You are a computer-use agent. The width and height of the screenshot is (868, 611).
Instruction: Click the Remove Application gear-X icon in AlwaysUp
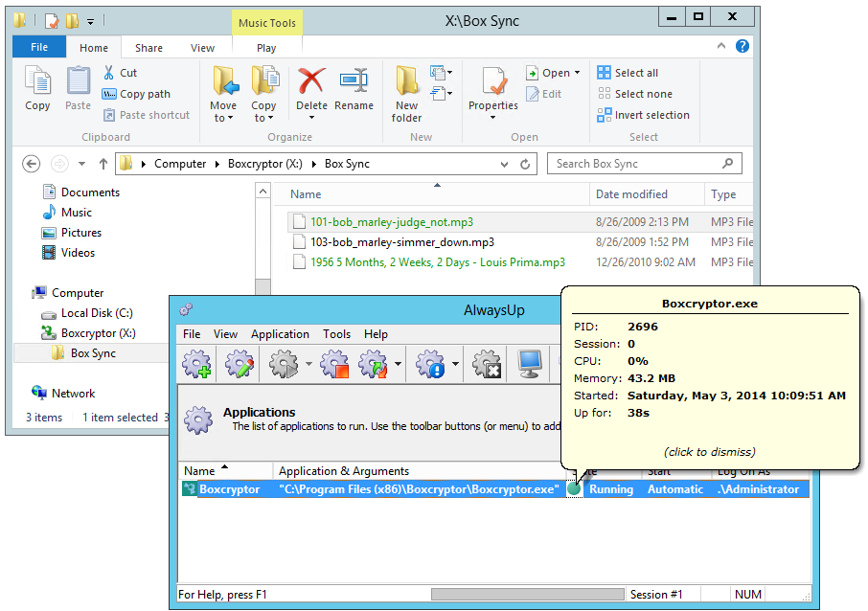[x=487, y=364]
